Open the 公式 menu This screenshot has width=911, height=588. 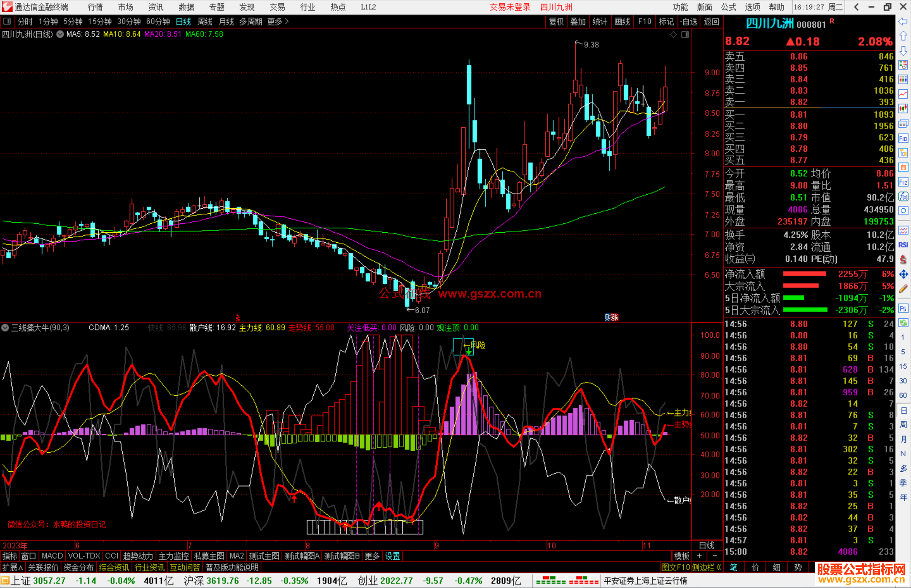click(x=728, y=7)
